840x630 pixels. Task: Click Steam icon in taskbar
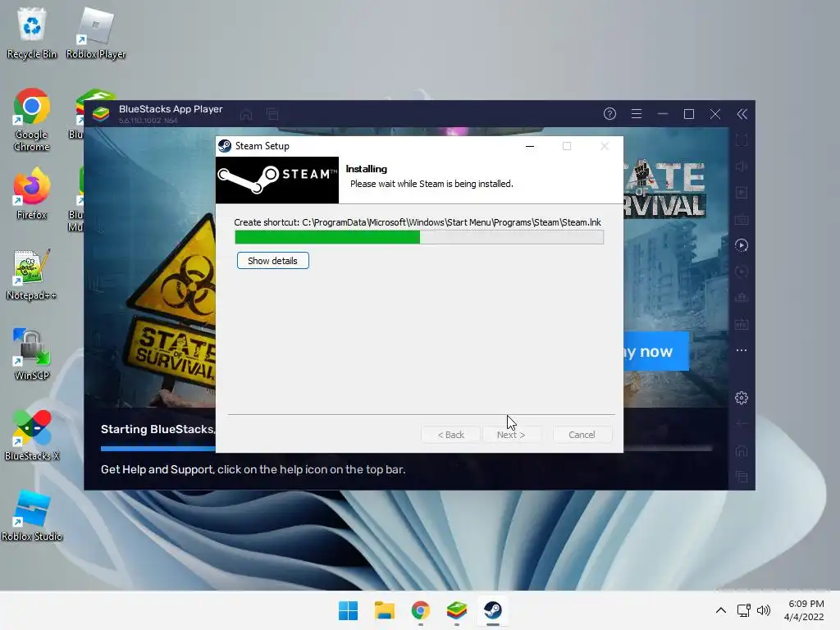pyautogui.click(x=492, y=610)
